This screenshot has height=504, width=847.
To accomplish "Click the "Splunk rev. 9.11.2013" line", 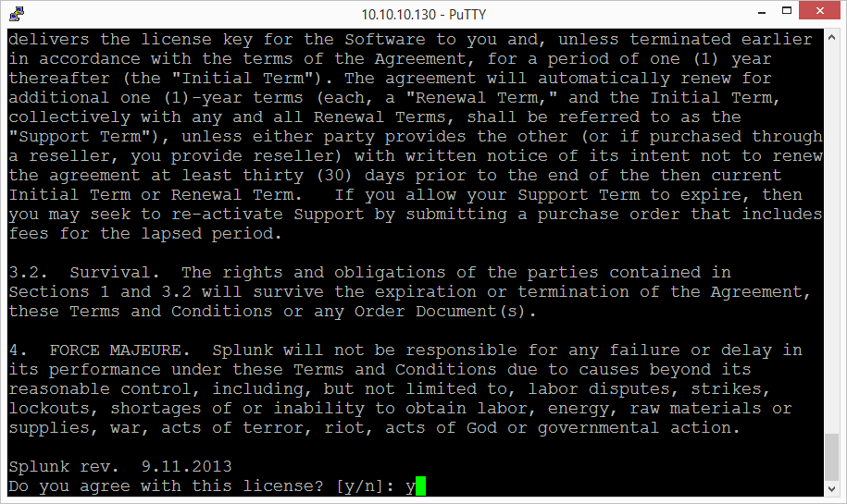I will pyautogui.click(x=120, y=466).
